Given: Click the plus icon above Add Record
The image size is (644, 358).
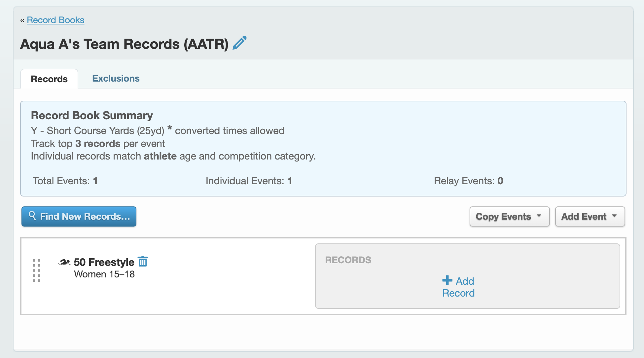Looking at the screenshot, I should 447,280.
